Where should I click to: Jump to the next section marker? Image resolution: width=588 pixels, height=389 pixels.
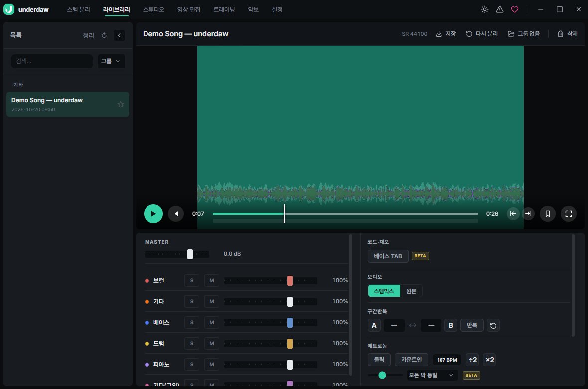[x=528, y=214]
